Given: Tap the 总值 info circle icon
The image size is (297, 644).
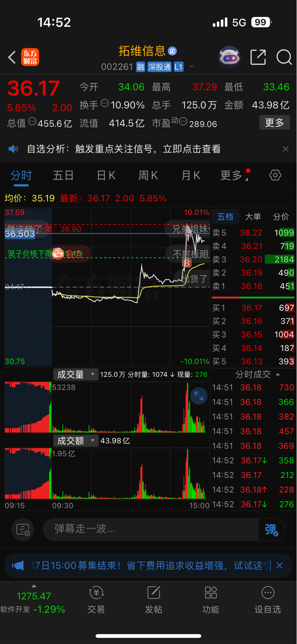Looking at the screenshot, I should coord(32,121).
